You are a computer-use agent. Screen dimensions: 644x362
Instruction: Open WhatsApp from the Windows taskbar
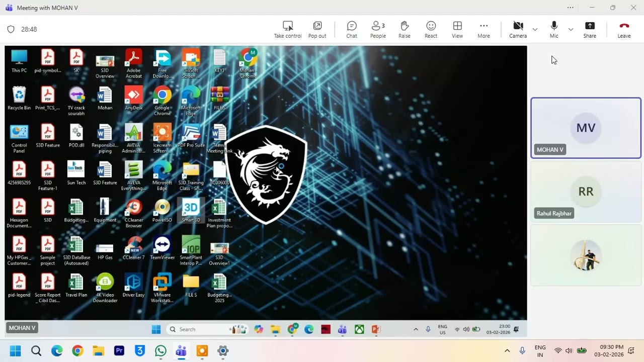pyautogui.click(x=160, y=350)
